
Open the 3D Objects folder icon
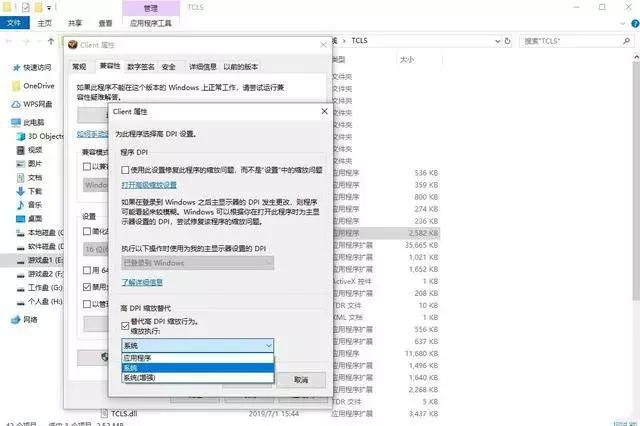[x=21, y=136]
